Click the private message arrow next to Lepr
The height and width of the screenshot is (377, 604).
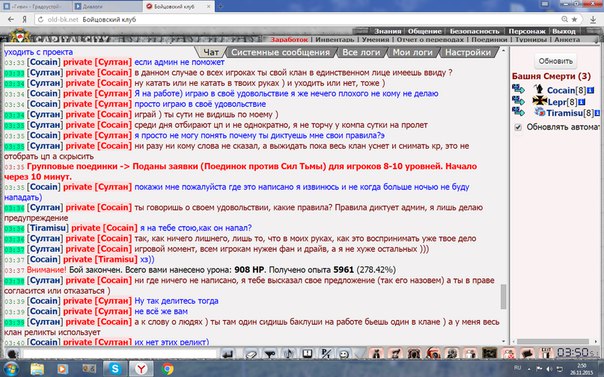click(518, 101)
